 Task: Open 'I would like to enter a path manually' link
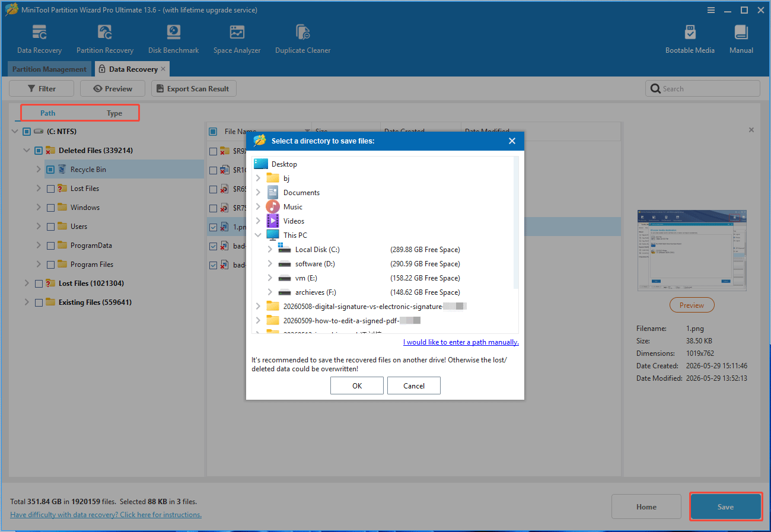(461, 342)
